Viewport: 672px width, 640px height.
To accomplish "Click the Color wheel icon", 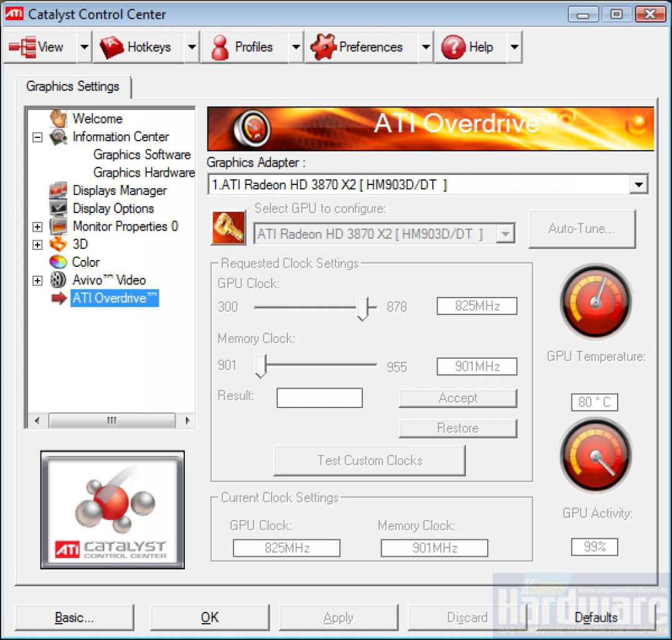I will 58,262.
